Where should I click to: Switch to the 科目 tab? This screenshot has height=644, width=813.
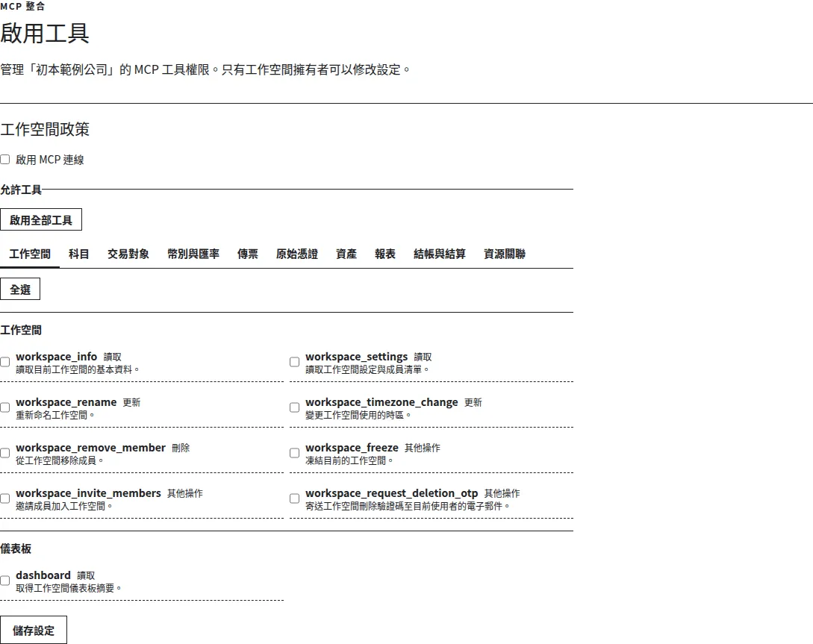pyautogui.click(x=79, y=254)
